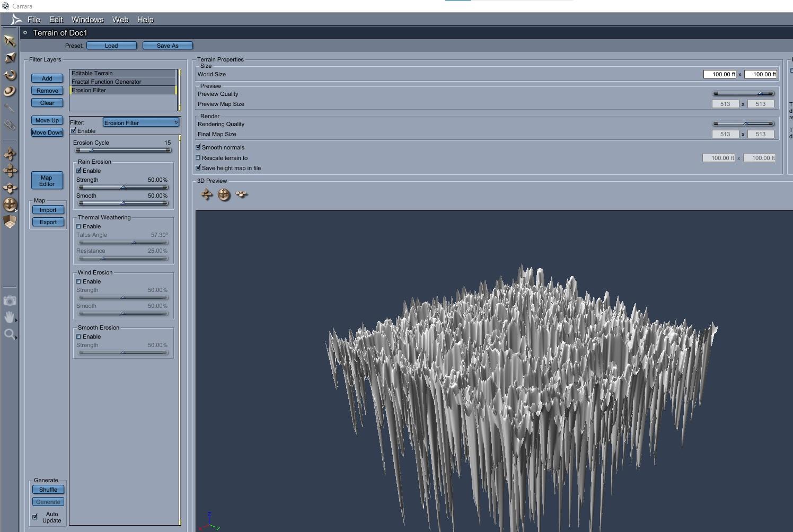Disable Rain Erosion Enable checkbox
Image resolution: width=793 pixels, height=532 pixels.
tap(79, 170)
